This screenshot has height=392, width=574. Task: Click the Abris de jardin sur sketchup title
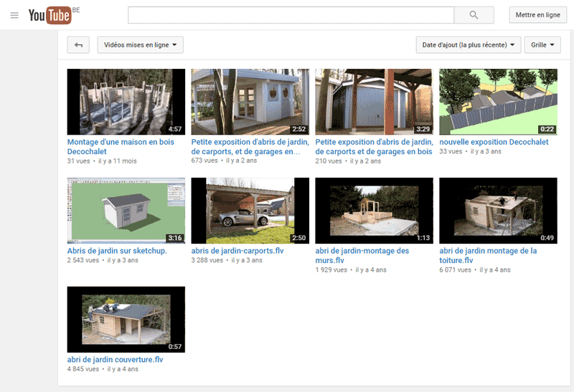[117, 251]
